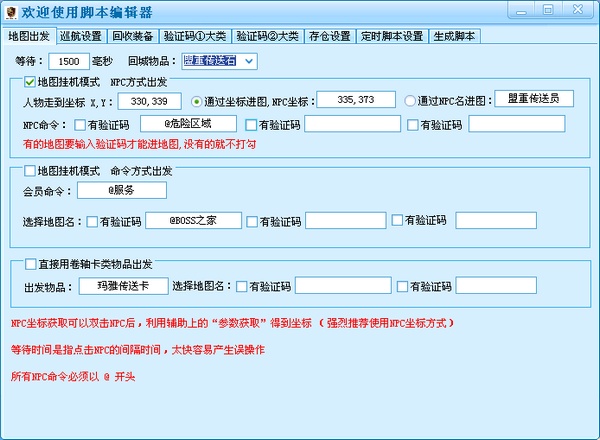The width and height of the screenshot is (600, 440).
Task: Check first 有验证码 box beside NPC命令
Action: (x=80, y=125)
